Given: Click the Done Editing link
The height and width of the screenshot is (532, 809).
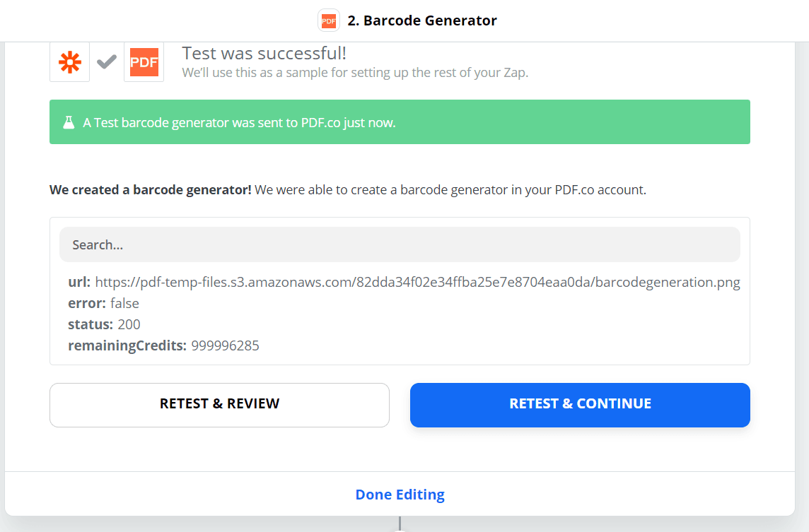Looking at the screenshot, I should coord(400,495).
